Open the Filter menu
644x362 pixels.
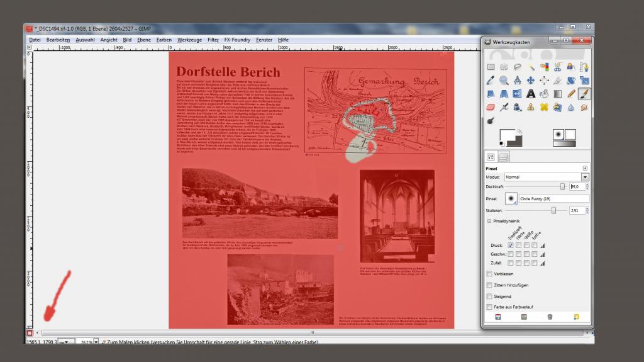click(213, 40)
